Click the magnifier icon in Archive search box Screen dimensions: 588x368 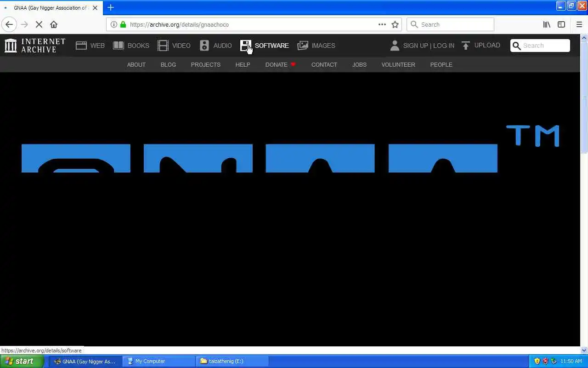pos(517,46)
